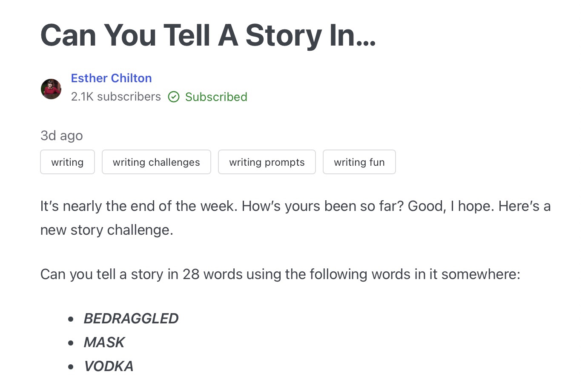This screenshot has height=386, width=588.
Task: Click the 3d ago timestamp
Action: (x=61, y=135)
